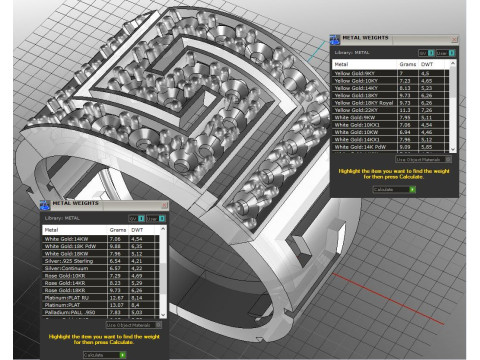Select the Silver:Continuum row
480x360 pixels.
101,268
